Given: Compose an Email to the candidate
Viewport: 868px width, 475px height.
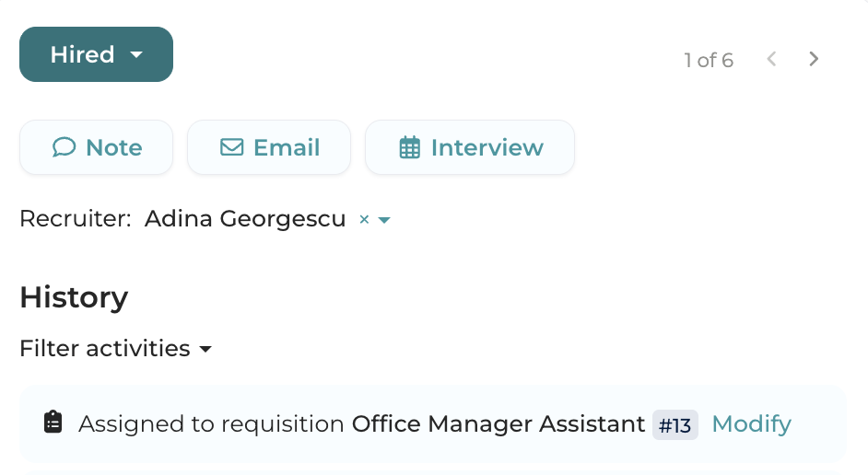Looking at the screenshot, I should [269, 147].
